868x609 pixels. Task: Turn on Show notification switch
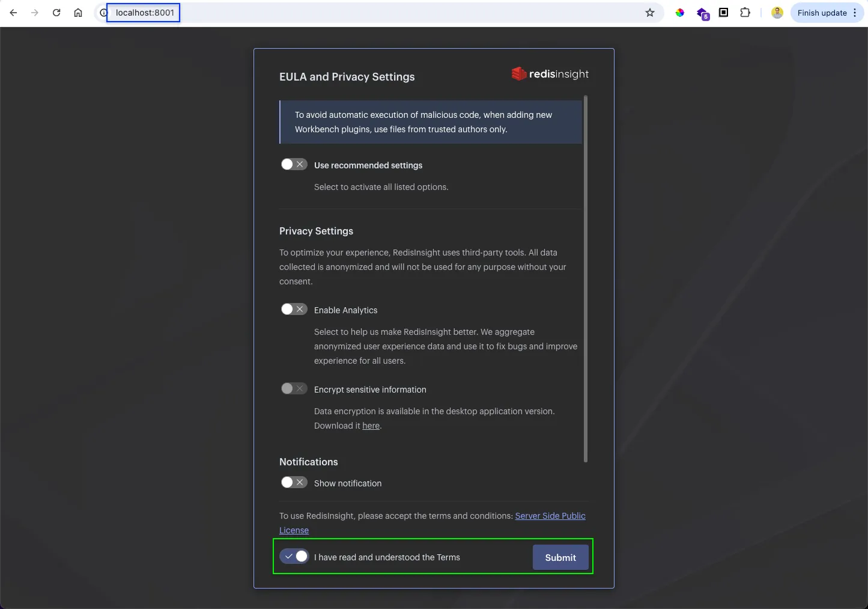(294, 482)
